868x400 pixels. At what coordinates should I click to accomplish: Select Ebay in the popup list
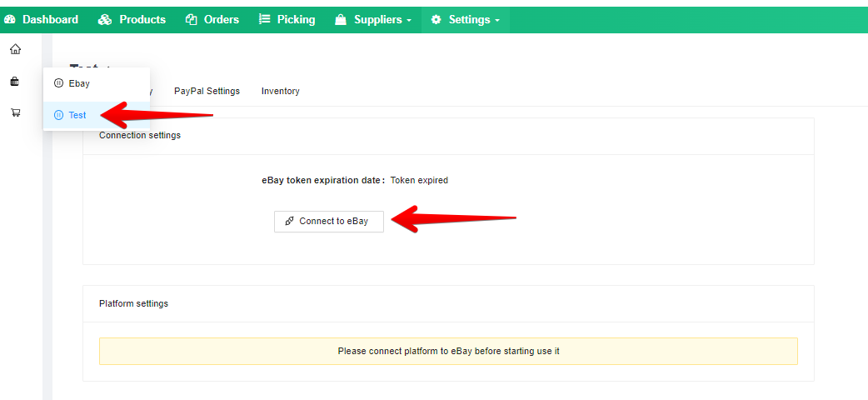click(x=97, y=83)
